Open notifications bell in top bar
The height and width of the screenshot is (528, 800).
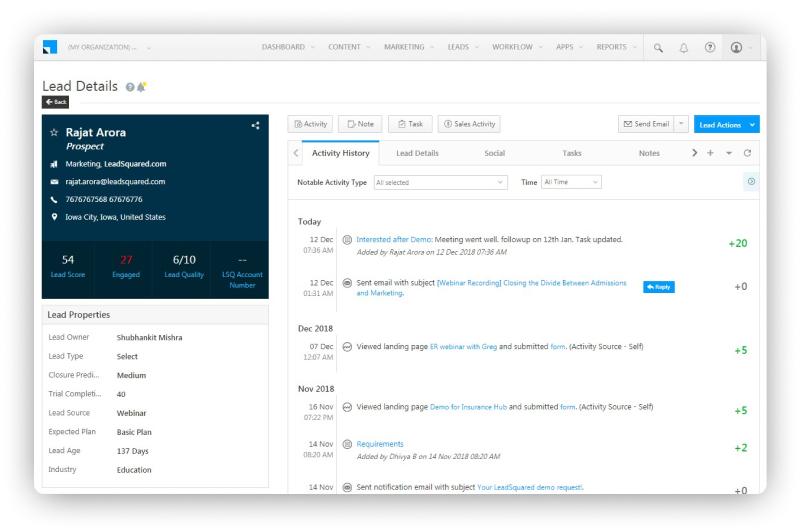click(x=684, y=47)
